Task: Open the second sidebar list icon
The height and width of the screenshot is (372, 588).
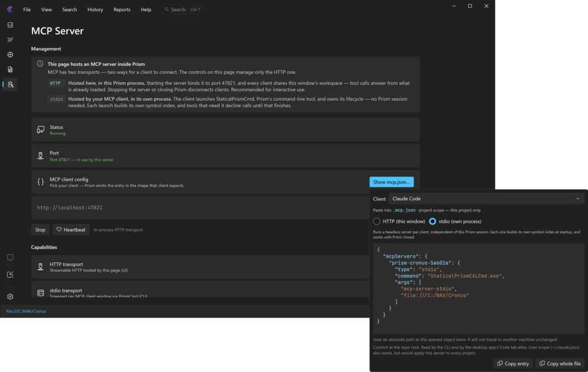Action: point(10,40)
